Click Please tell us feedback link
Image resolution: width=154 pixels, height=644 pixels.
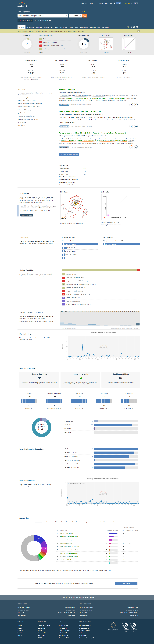click(x=89, y=597)
